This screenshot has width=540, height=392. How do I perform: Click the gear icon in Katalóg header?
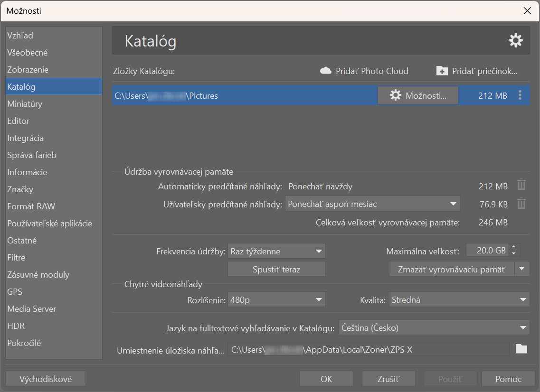coord(516,40)
